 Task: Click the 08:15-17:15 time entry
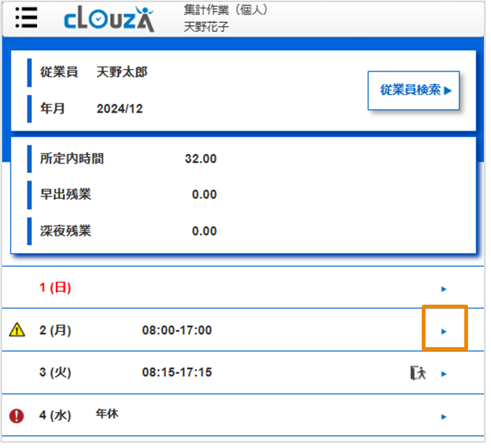177,373
